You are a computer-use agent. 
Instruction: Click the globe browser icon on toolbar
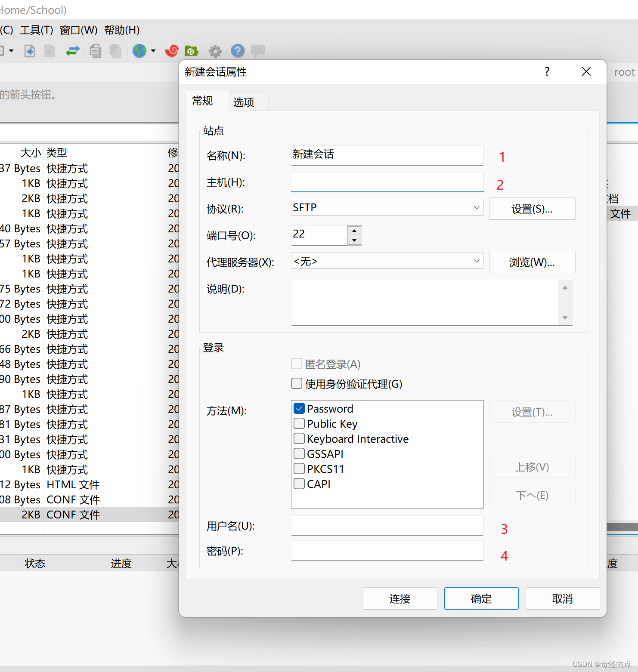(x=139, y=51)
